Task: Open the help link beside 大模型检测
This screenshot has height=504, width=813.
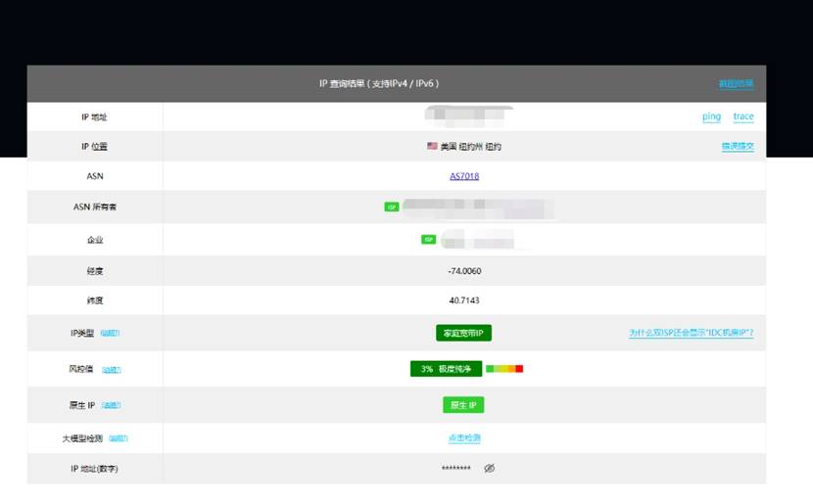Action: [x=119, y=438]
